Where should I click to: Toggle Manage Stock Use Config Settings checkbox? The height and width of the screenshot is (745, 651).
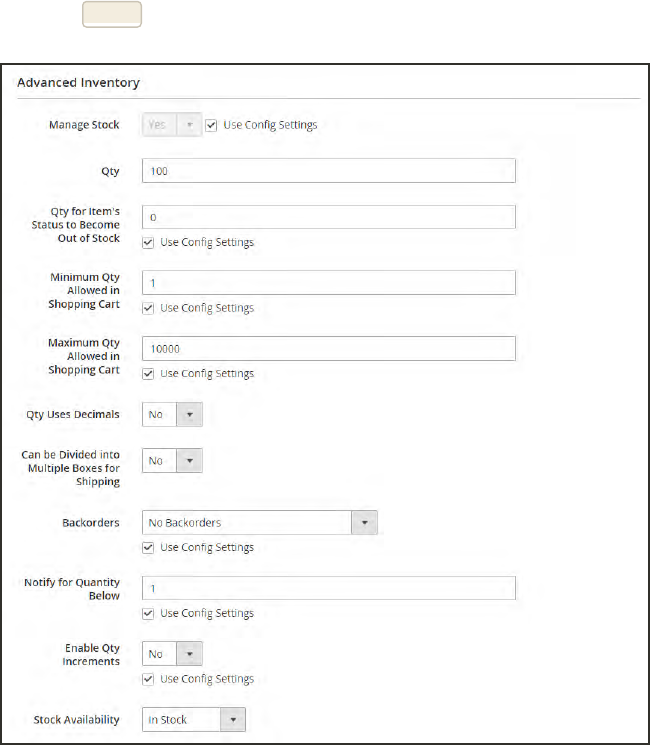pos(211,125)
